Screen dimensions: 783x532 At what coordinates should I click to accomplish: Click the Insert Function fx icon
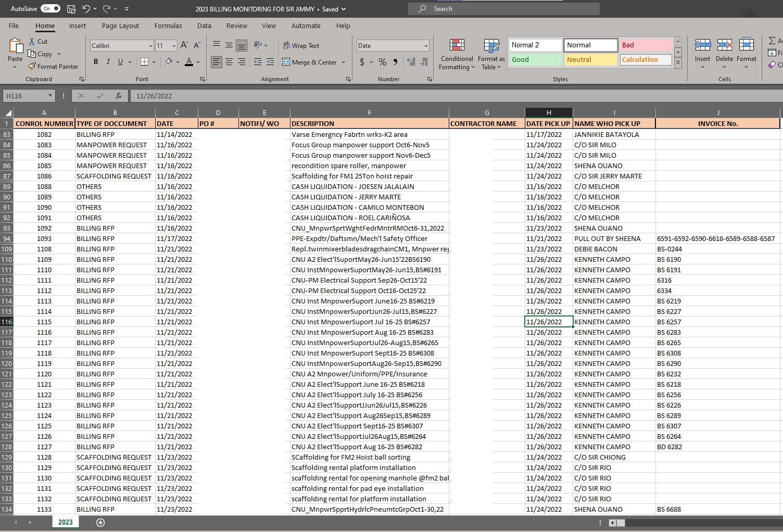(119, 96)
